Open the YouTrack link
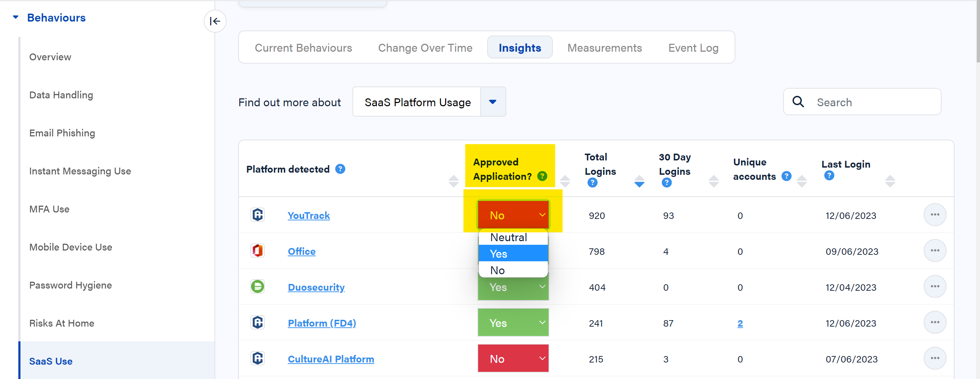This screenshot has width=980, height=379. tap(309, 216)
